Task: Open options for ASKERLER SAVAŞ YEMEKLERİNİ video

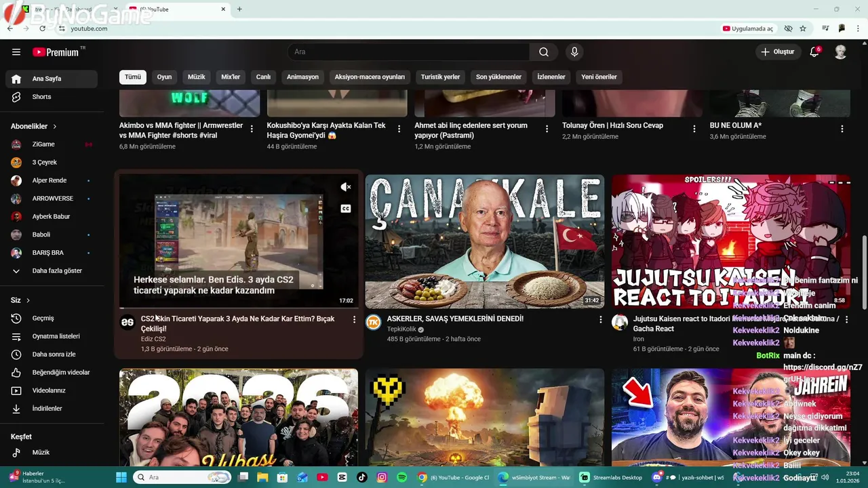Action: [600, 319]
